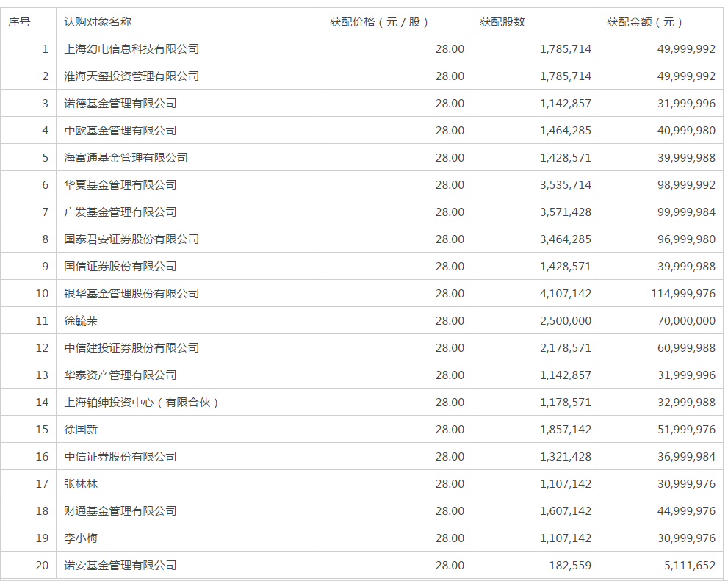Image resolution: width=728 pixels, height=581 pixels.
Task: Select amount 36,999,984
Action: (686, 457)
